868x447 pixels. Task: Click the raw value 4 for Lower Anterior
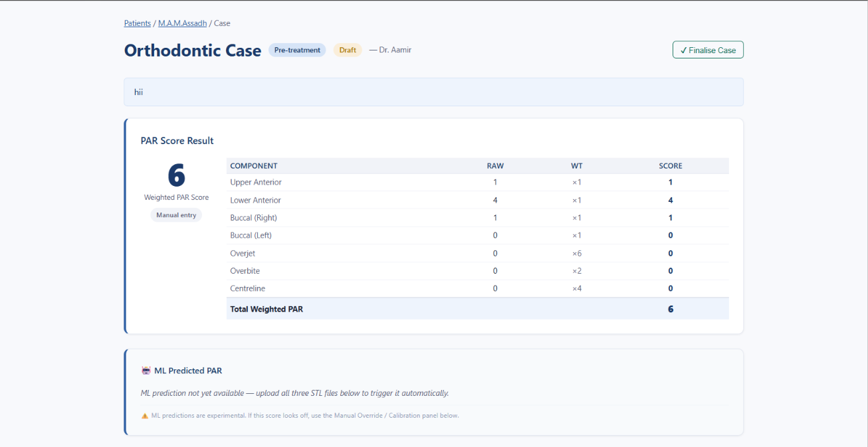[495, 200]
